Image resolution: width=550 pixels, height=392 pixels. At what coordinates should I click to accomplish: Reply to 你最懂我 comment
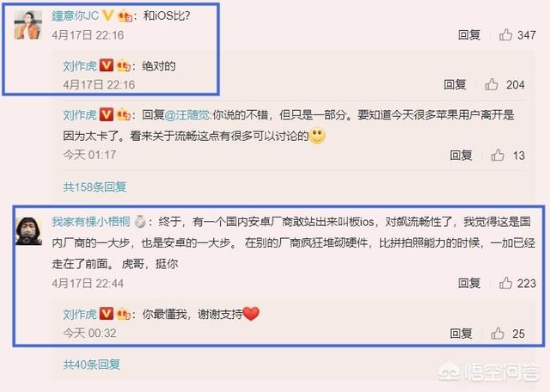[x=461, y=334]
